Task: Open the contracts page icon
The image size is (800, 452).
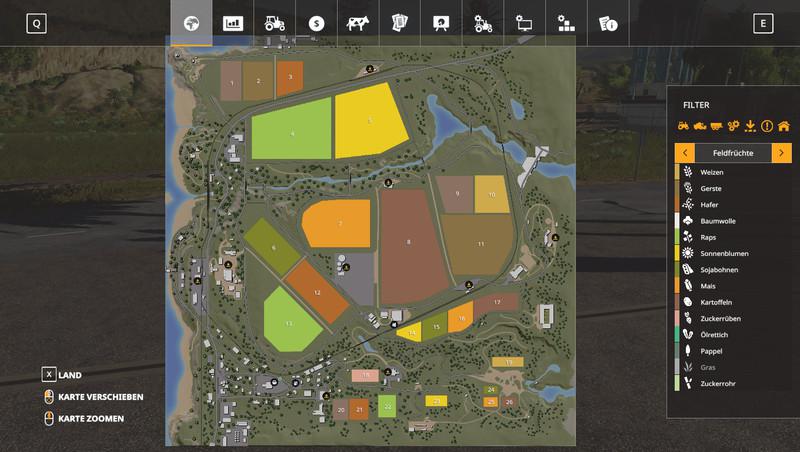Action: tap(398, 23)
